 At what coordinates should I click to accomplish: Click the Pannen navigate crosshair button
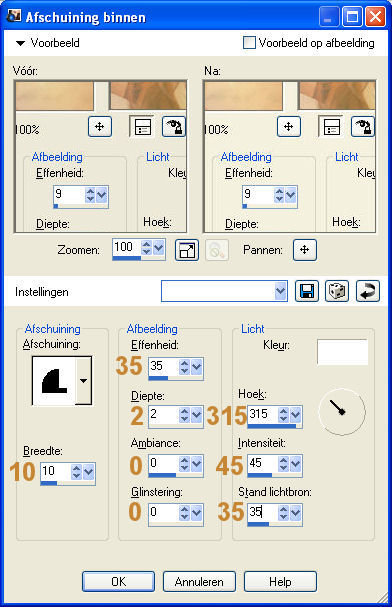(305, 250)
